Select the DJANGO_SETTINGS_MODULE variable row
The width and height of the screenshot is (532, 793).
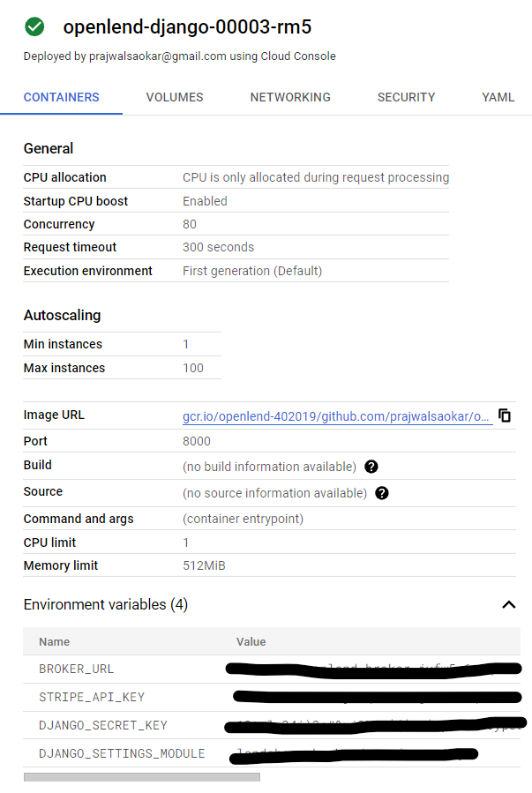[122, 754]
